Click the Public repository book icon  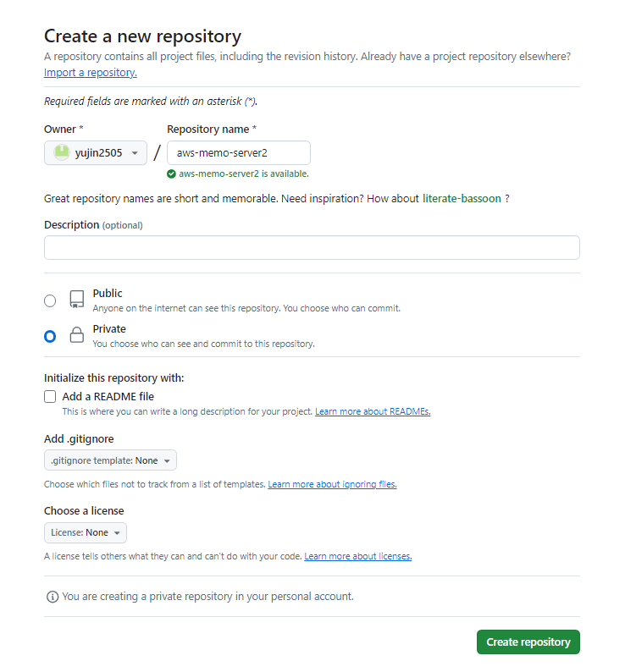[77, 299]
